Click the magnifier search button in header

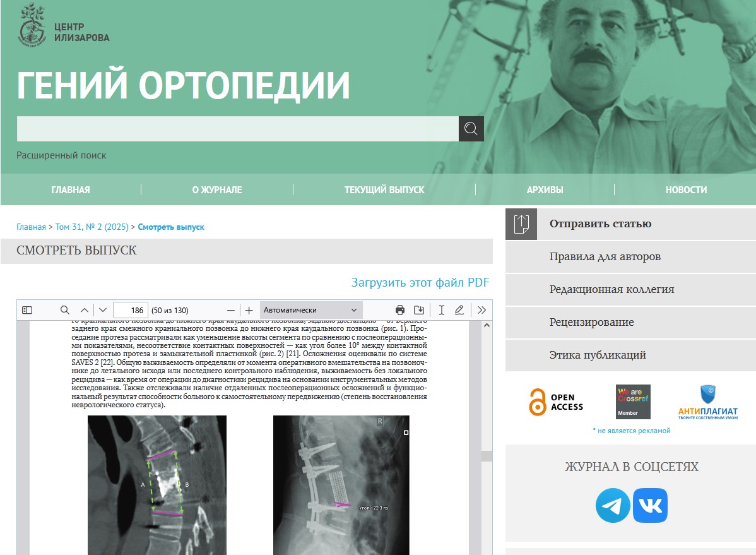pos(471,128)
